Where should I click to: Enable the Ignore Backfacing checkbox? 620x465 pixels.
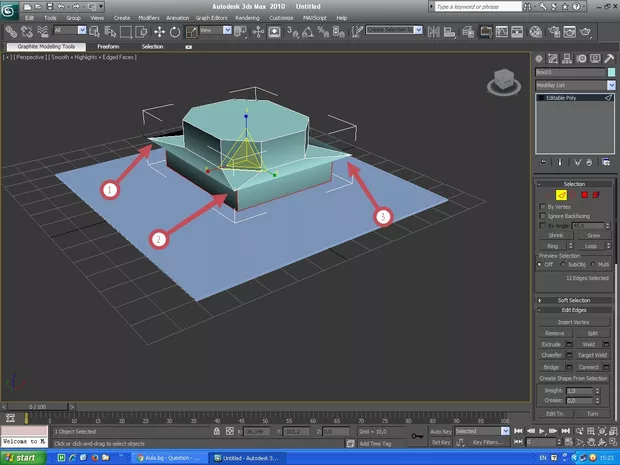tap(542, 216)
